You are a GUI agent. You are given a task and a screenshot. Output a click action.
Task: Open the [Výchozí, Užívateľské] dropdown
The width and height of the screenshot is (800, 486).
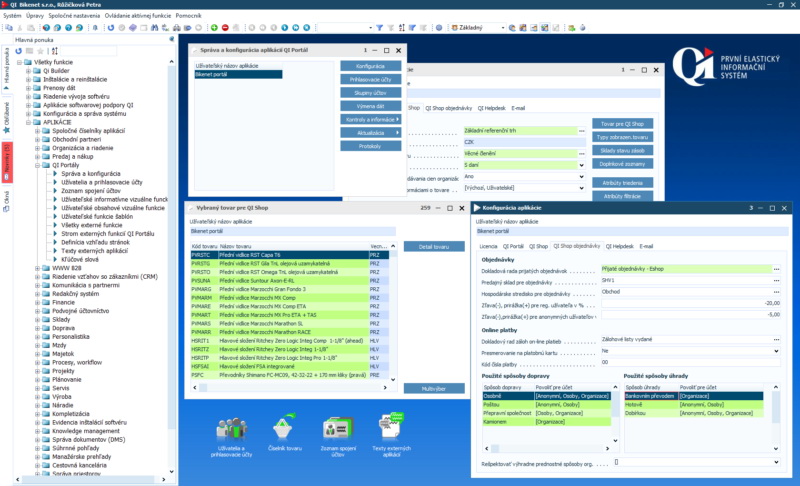pos(581,188)
